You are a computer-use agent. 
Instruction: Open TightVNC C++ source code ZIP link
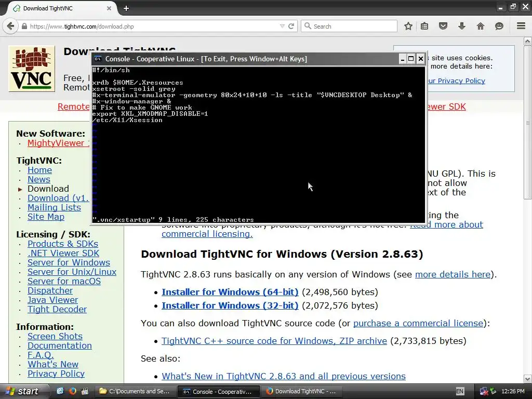point(274,341)
